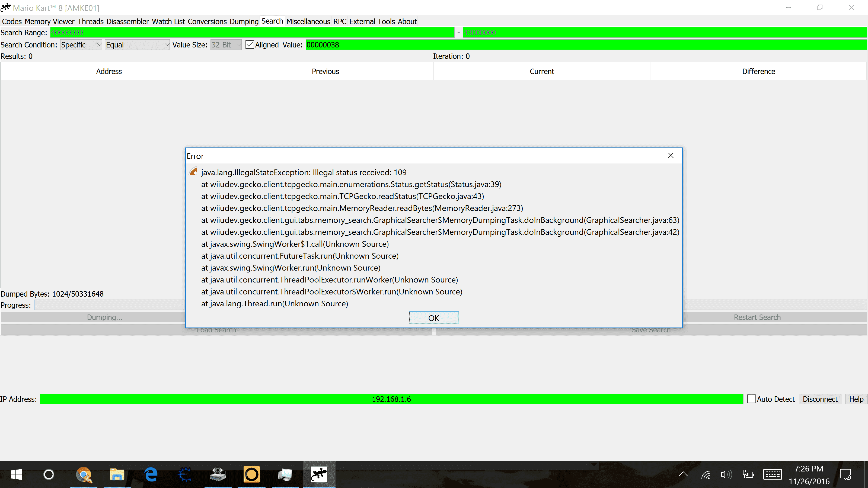Select the gecko app in the taskbar

(x=319, y=474)
